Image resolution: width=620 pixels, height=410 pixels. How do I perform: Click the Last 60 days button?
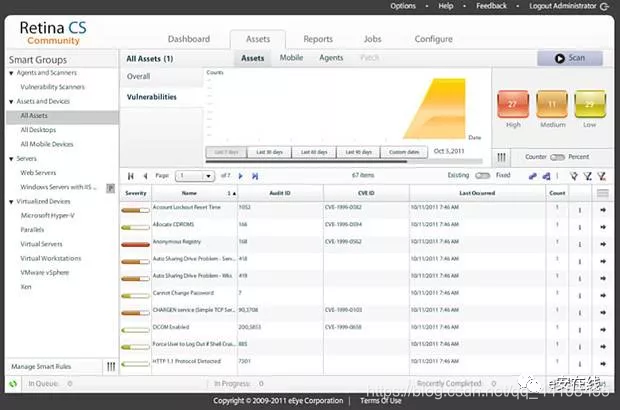tap(314, 152)
